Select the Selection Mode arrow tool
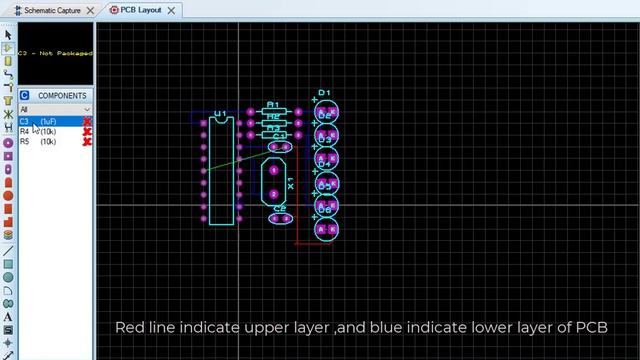The image size is (640, 360). click(x=8, y=35)
